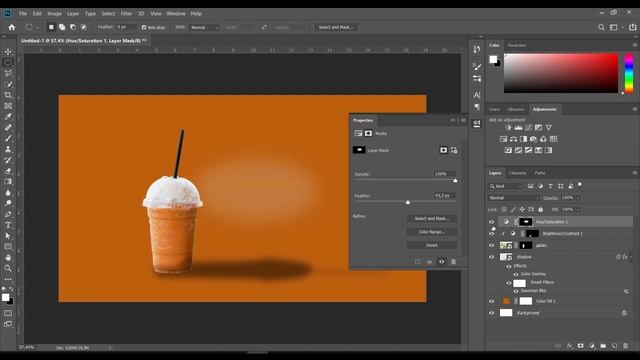Toggle mask visibility eye in Properties

[441, 262]
